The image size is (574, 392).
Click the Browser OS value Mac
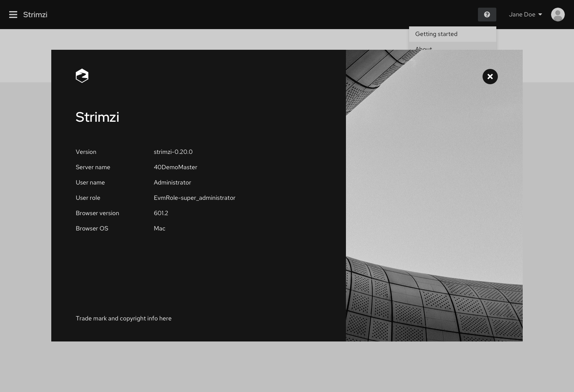click(x=159, y=229)
